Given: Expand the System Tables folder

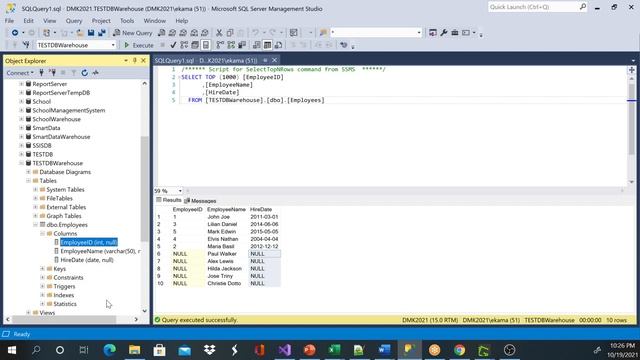Looking at the screenshot, I should click(x=35, y=189).
